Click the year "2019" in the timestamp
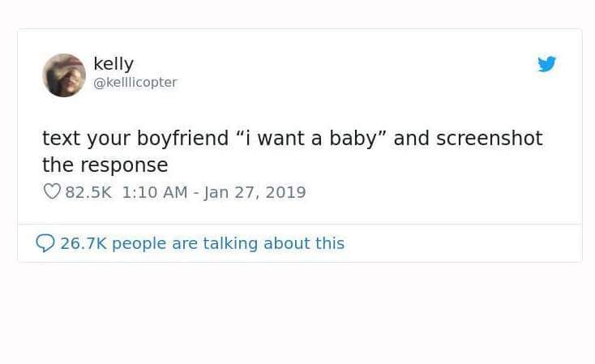 pyautogui.click(x=285, y=192)
